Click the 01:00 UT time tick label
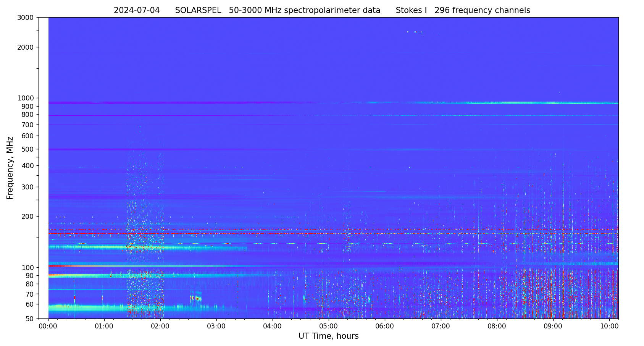Viewport: 644px width, 346px height. [104, 327]
